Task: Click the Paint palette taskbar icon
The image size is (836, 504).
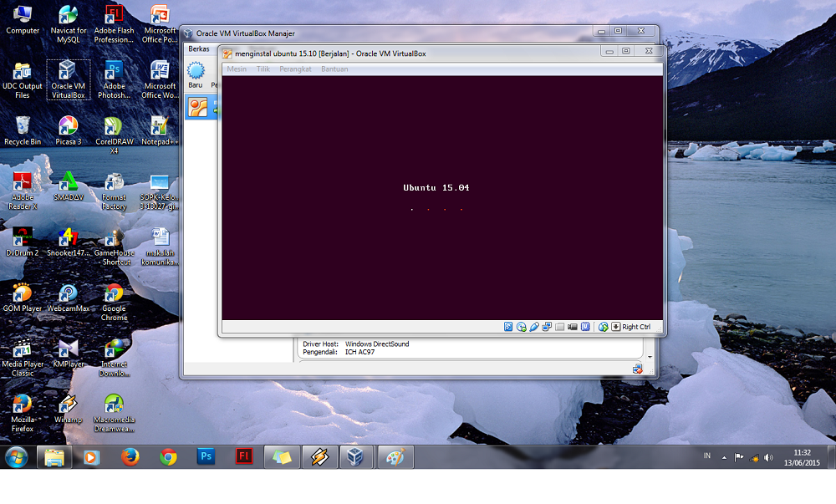Action: [395, 457]
